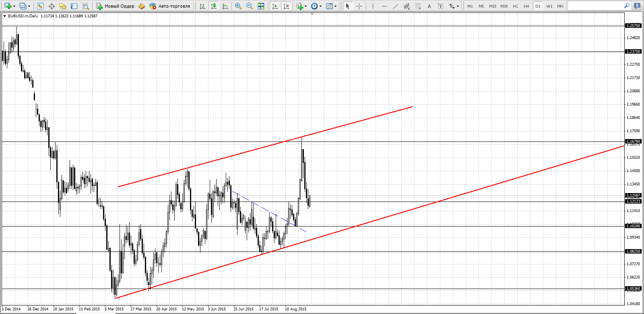Image resolution: width=644 pixels, height=314 pixels.
Task: Switch to the W1 weekly timeframe
Action: [x=549, y=6]
